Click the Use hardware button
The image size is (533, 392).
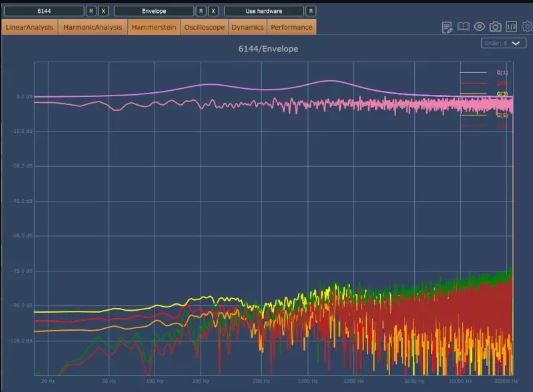[x=264, y=11]
